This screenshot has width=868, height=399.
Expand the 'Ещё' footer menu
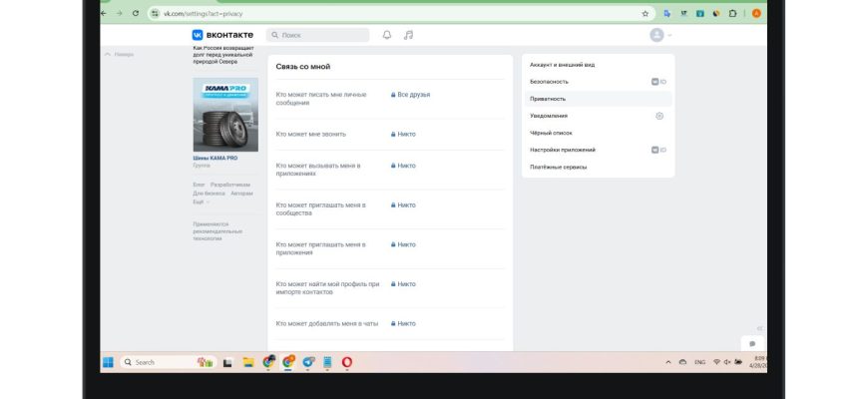pyautogui.click(x=200, y=201)
